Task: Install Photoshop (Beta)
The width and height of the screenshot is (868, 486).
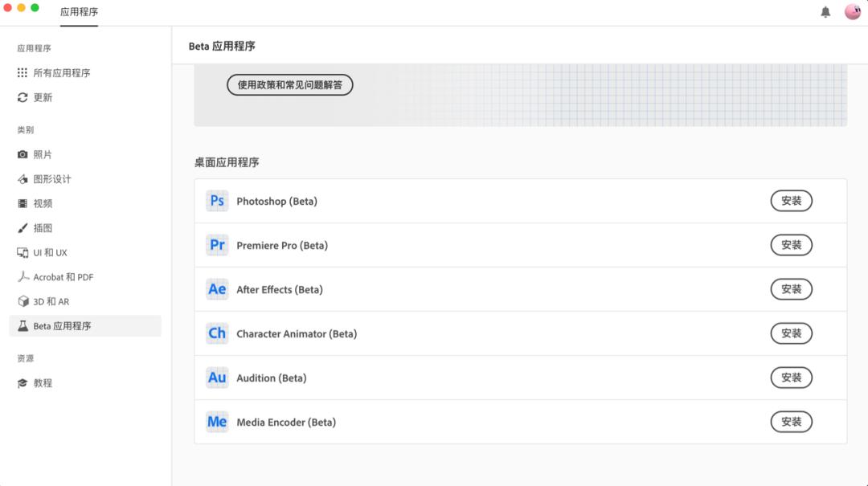Action: point(791,201)
